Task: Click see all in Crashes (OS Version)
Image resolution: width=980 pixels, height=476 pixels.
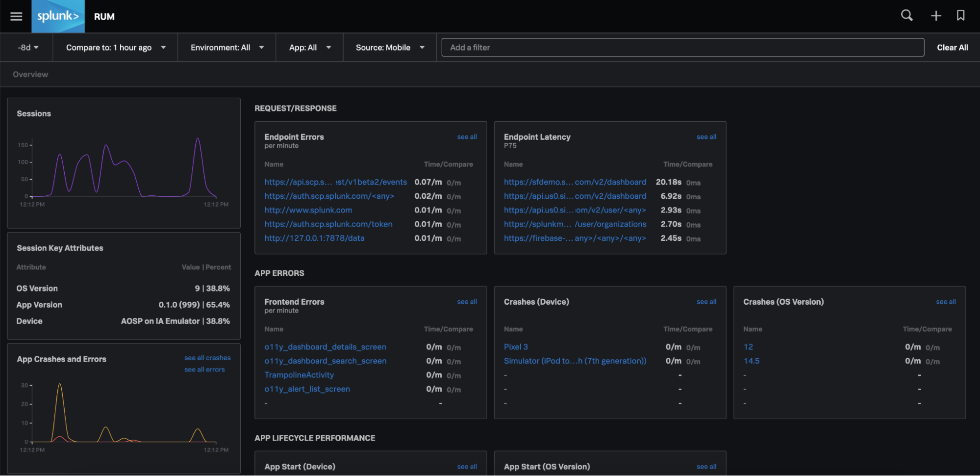Action: [x=946, y=302]
